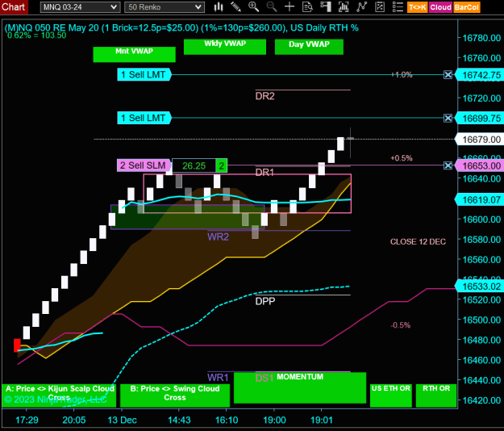The height and width of the screenshot is (431, 504).
Task: Click the RTH OR button
Action: pyautogui.click(x=436, y=395)
